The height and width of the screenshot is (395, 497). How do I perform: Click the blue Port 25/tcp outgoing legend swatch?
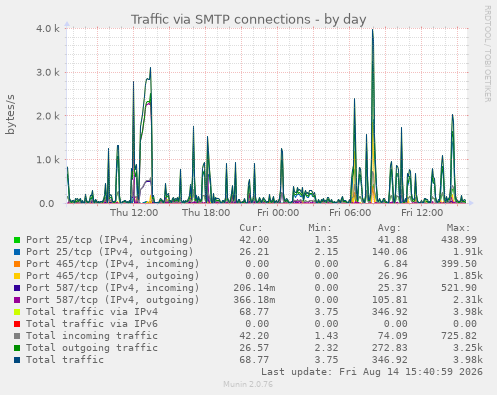[17, 252]
